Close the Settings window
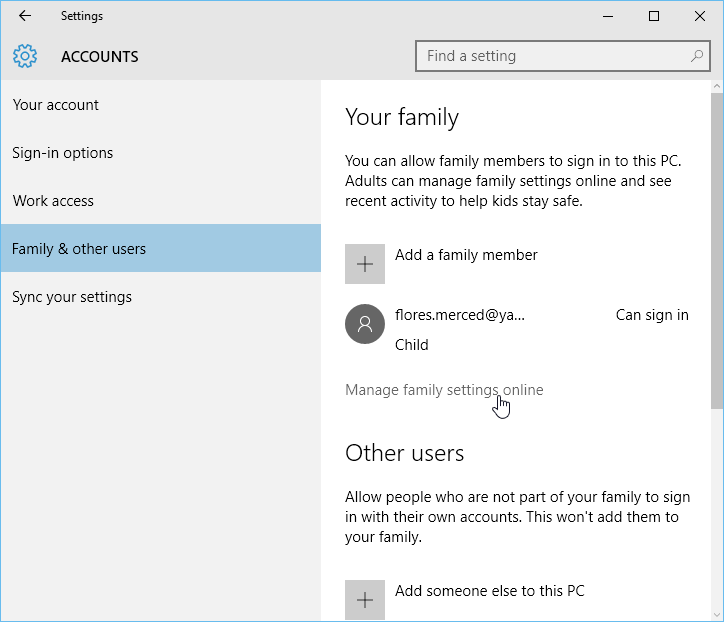The image size is (724, 622). 699,16
